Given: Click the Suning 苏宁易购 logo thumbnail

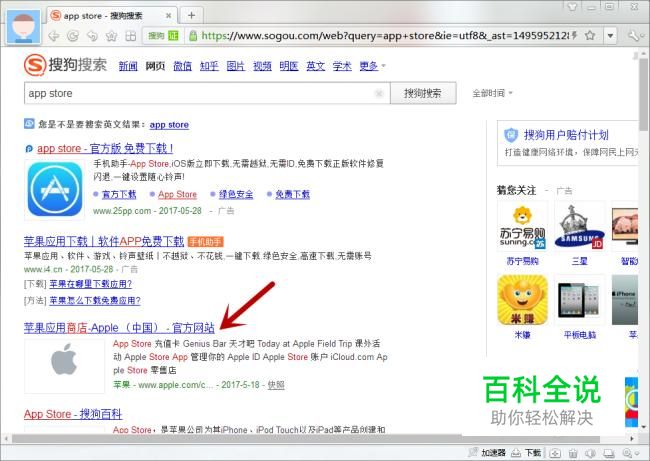Looking at the screenshot, I should point(522,226).
